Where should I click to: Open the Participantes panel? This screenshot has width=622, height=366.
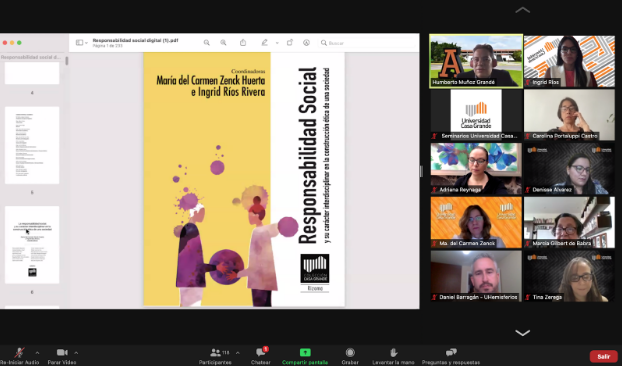(x=215, y=356)
